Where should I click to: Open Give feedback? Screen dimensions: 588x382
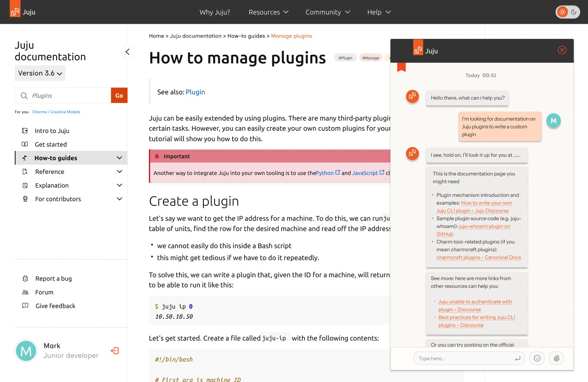[x=56, y=306]
